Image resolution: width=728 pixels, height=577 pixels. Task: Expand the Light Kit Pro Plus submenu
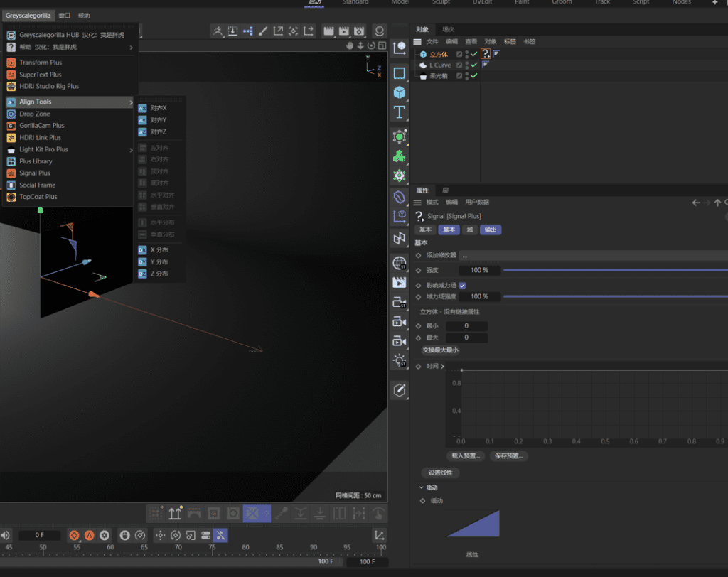click(x=131, y=149)
